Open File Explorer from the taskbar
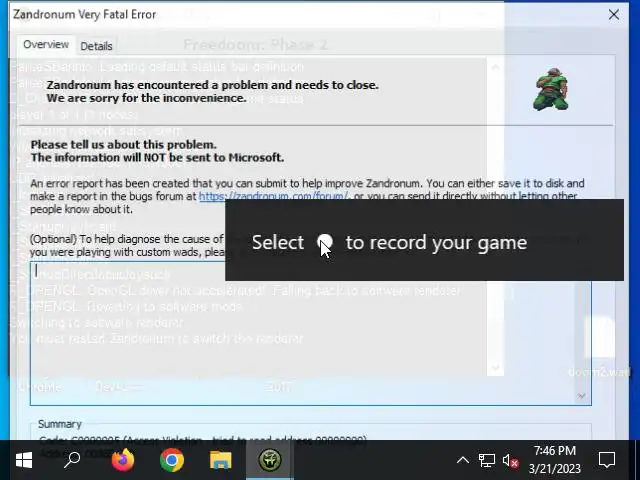 coord(220,460)
